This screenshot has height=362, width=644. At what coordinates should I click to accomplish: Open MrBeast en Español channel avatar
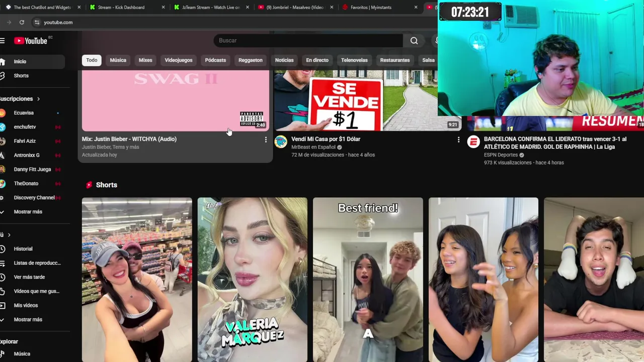pos(281,142)
